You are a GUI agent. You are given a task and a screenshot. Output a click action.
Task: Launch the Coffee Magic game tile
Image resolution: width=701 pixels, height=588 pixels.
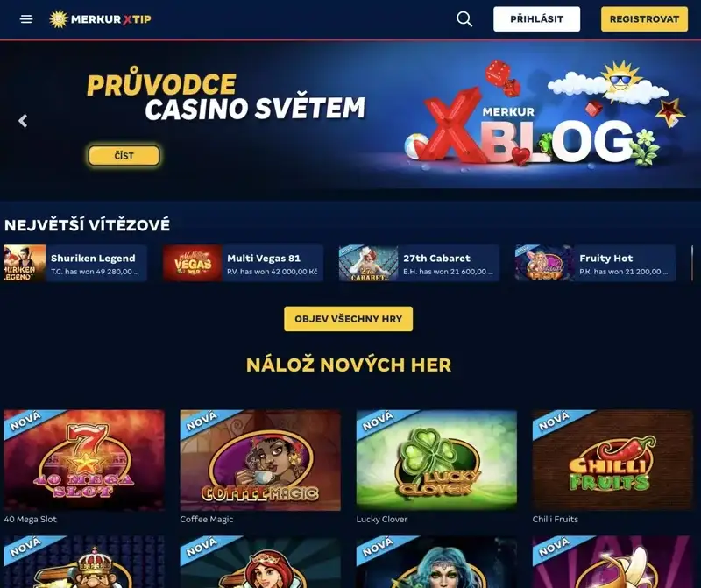coord(260,460)
